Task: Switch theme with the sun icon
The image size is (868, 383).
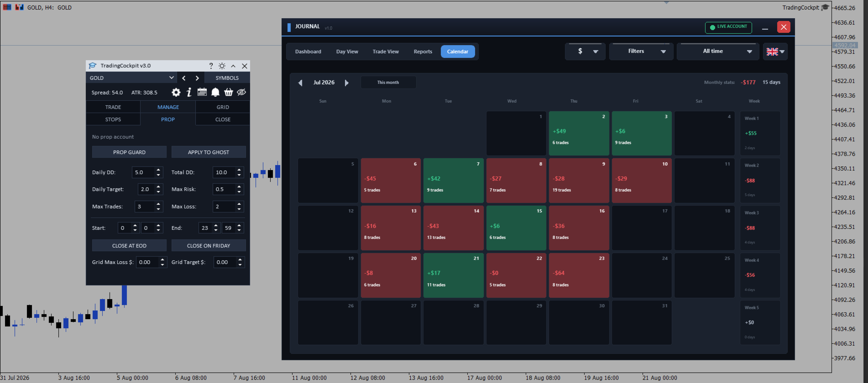Action: pos(222,66)
